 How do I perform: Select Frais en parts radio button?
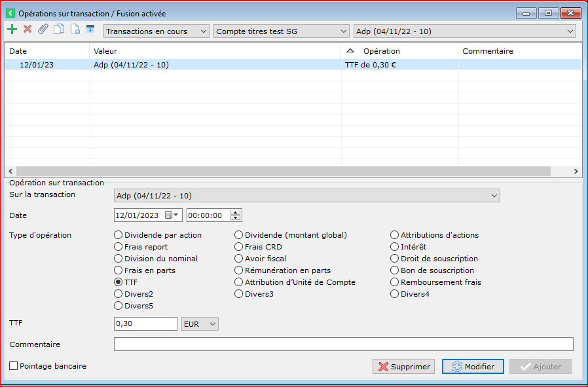point(118,270)
